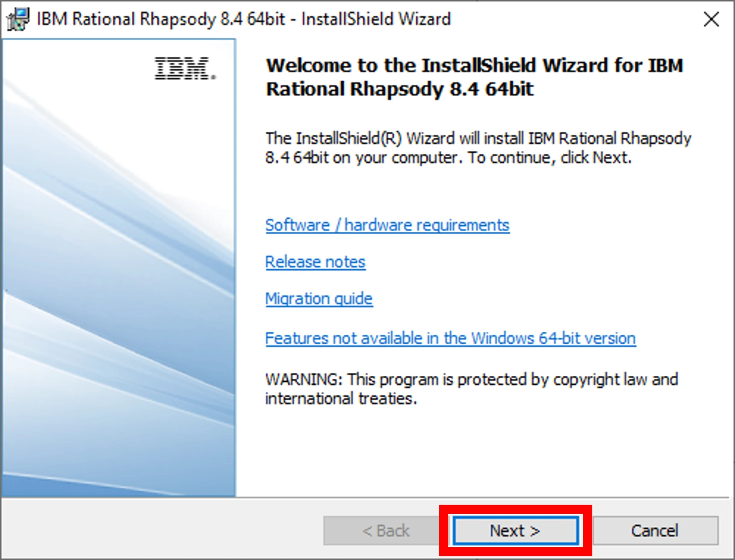Open the Release notes link

point(315,262)
